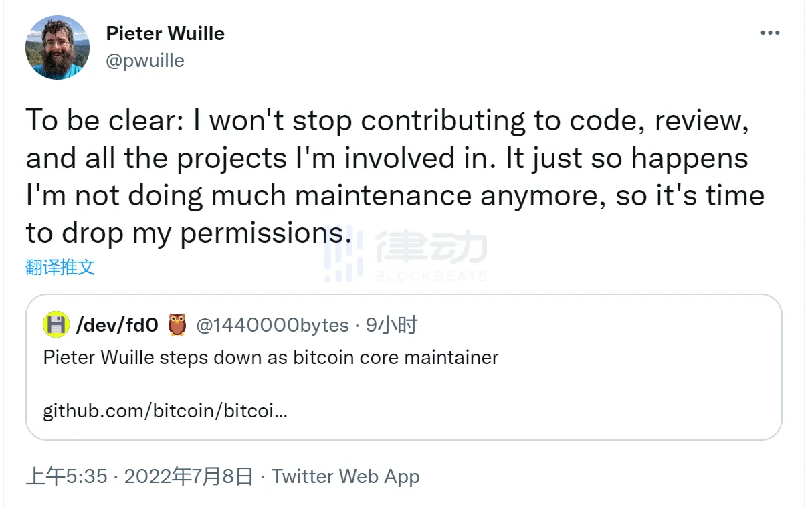
Task: Click the @pwuille handle
Action: pyautogui.click(x=144, y=60)
